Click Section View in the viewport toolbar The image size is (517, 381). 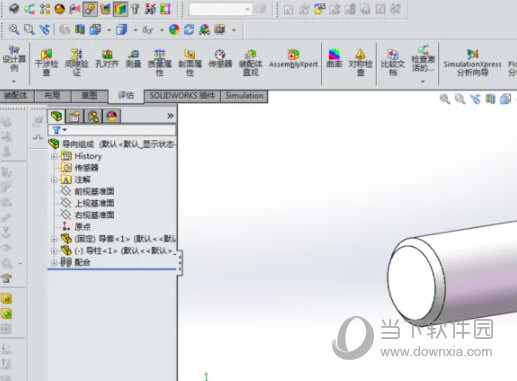(x=490, y=99)
